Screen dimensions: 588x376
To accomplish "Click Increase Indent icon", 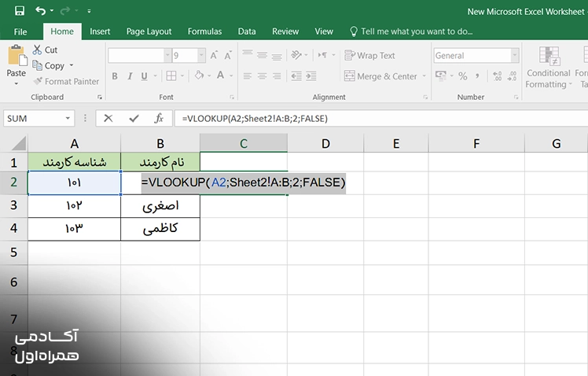I will (x=311, y=76).
